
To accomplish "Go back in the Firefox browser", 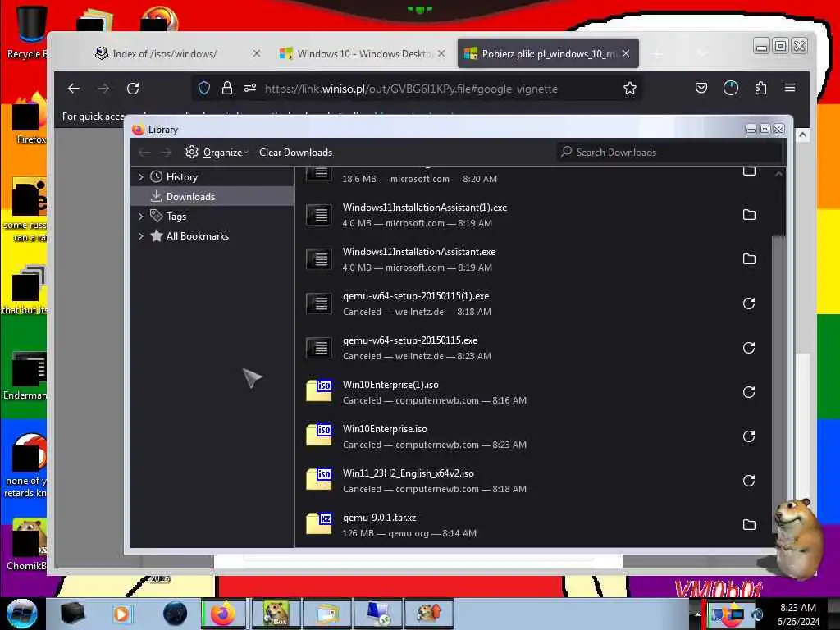I will tap(74, 89).
